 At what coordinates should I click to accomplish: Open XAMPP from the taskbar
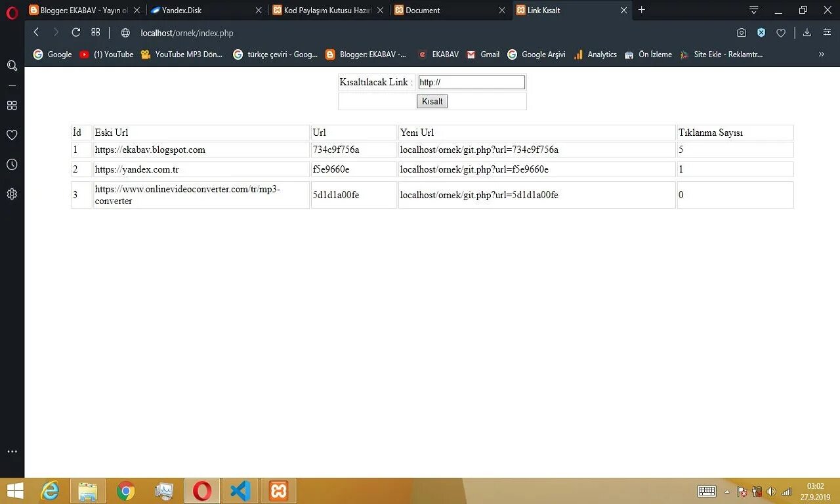(279, 491)
